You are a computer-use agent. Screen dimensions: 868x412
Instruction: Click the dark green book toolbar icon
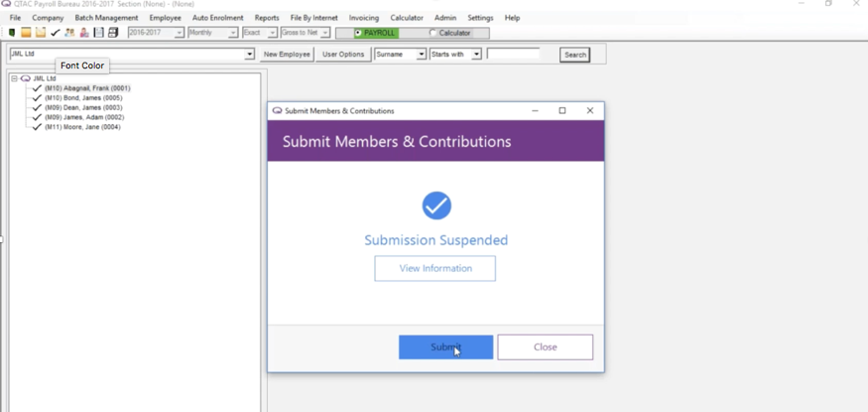[12, 33]
